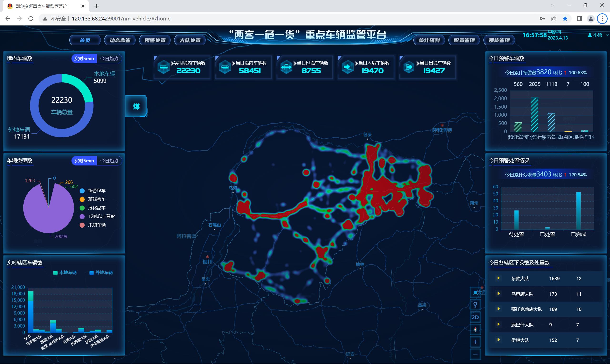Open the 煤 (coal) layer icon on the map
Viewport: 610px width, 364px height.
137,106
